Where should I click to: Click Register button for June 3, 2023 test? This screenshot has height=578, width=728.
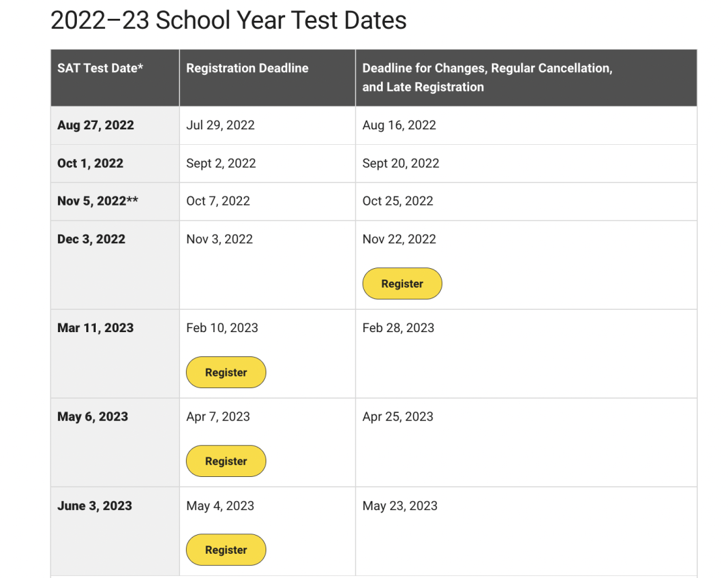tap(226, 550)
